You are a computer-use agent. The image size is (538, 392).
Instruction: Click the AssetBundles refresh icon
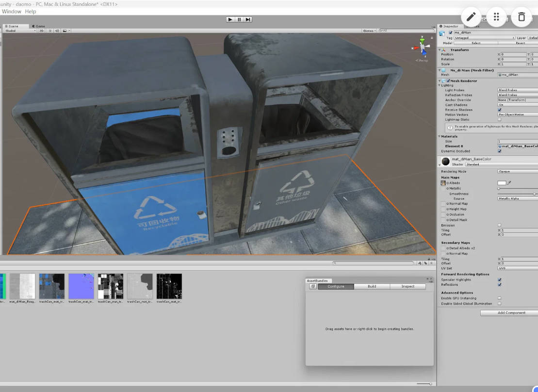(x=313, y=286)
